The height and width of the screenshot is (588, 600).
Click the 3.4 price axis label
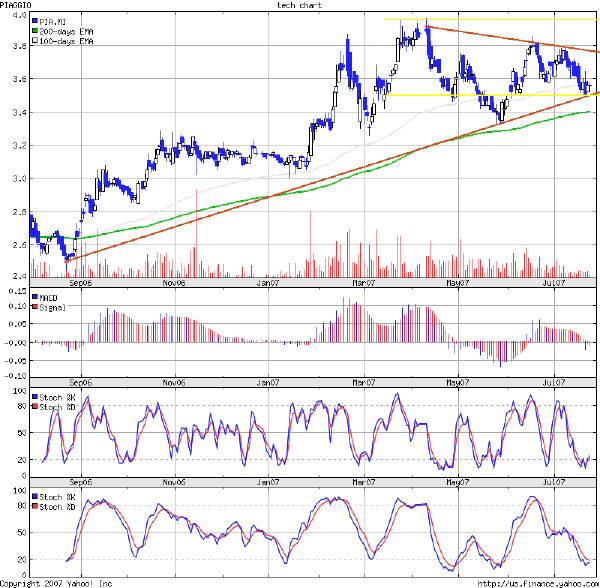click(x=19, y=112)
